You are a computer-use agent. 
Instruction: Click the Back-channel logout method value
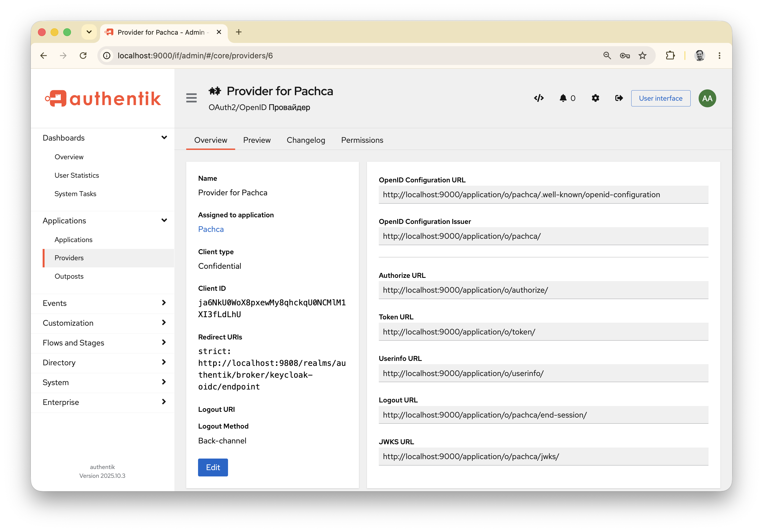(222, 441)
